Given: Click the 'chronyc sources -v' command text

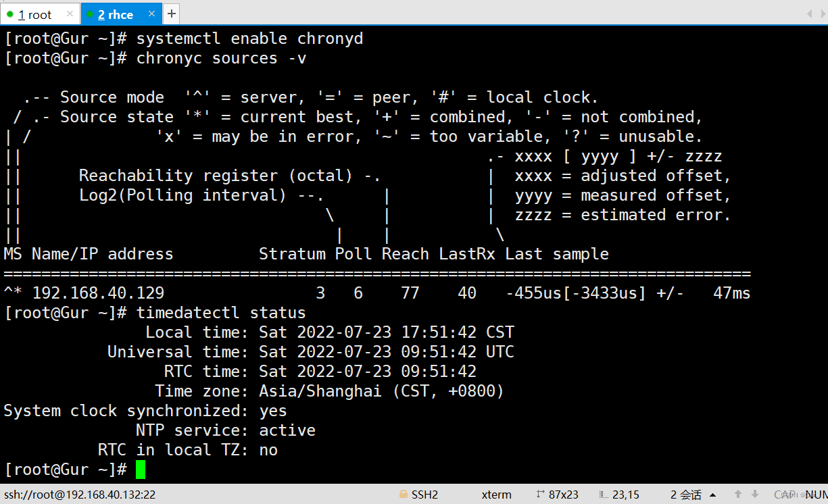Looking at the screenshot, I should (x=222, y=59).
